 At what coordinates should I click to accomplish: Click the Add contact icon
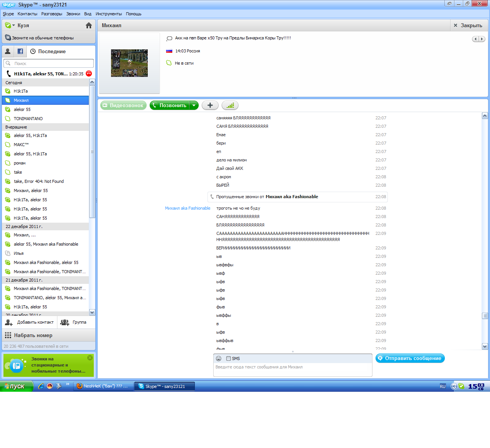[x=9, y=323]
